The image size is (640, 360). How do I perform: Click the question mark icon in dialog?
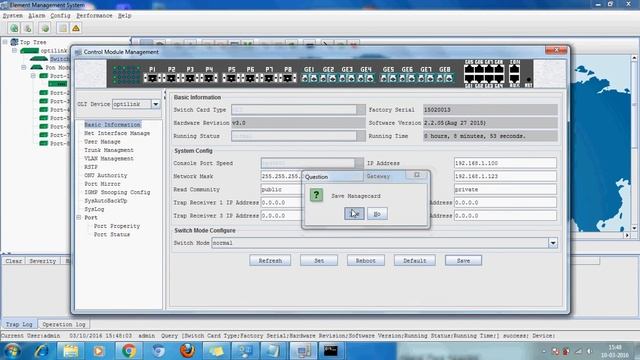point(316,195)
